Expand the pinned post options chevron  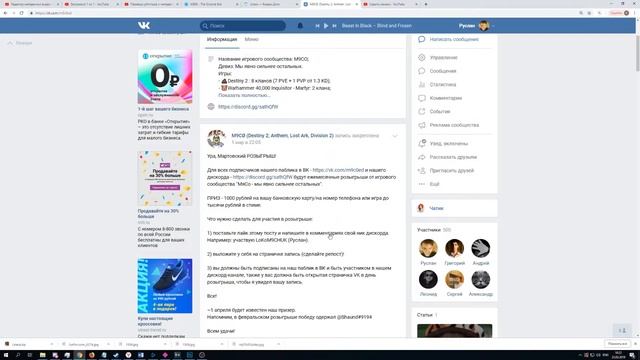395,136
